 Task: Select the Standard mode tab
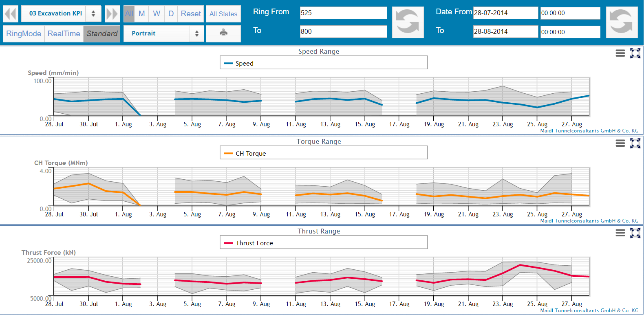(102, 33)
